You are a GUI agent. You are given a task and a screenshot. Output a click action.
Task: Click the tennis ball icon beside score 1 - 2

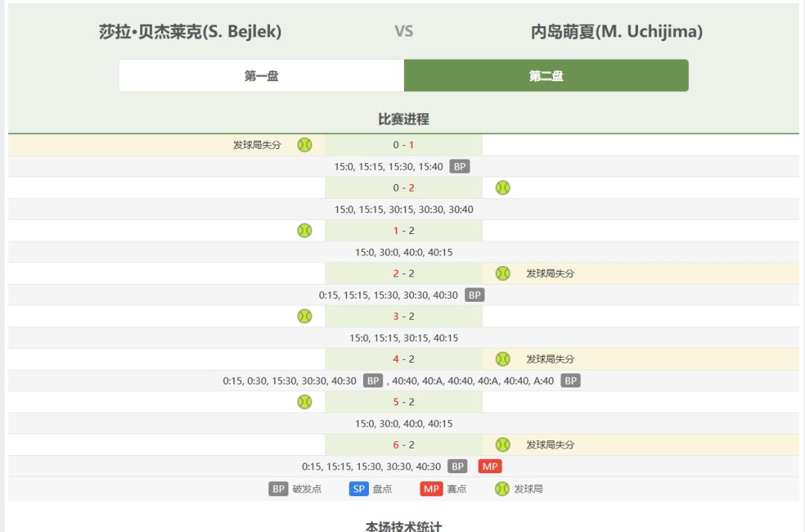click(x=304, y=231)
